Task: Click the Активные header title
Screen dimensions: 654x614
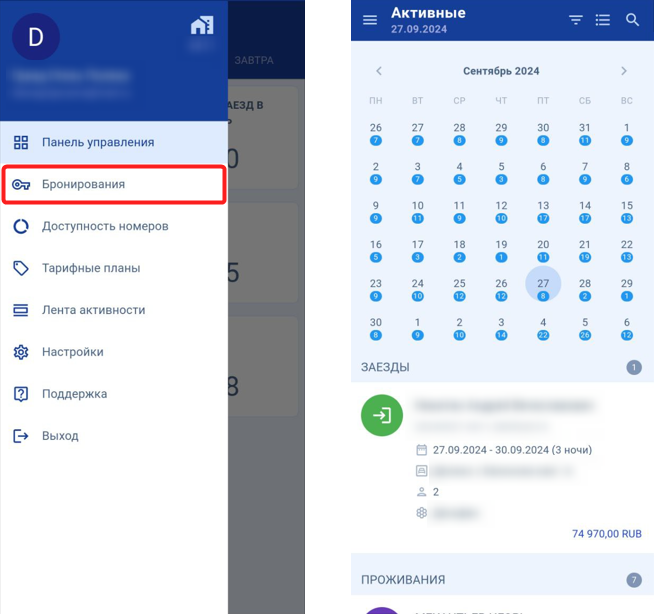Action: pyautogui.click(x=428, y=13)
